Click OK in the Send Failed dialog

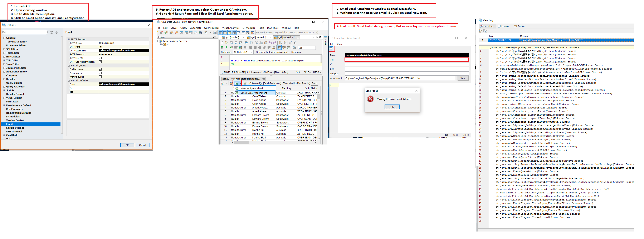(x=392, y=107)
